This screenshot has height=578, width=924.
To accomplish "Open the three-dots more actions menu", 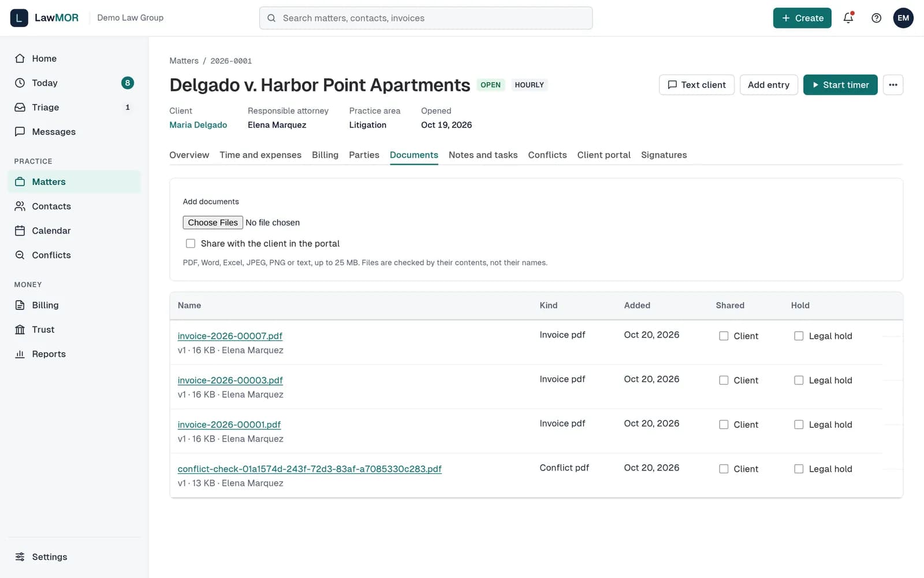I will [x=893, y=85].
